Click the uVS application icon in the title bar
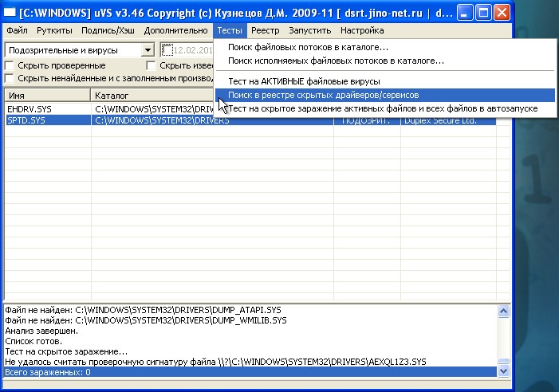 point(10,14)
